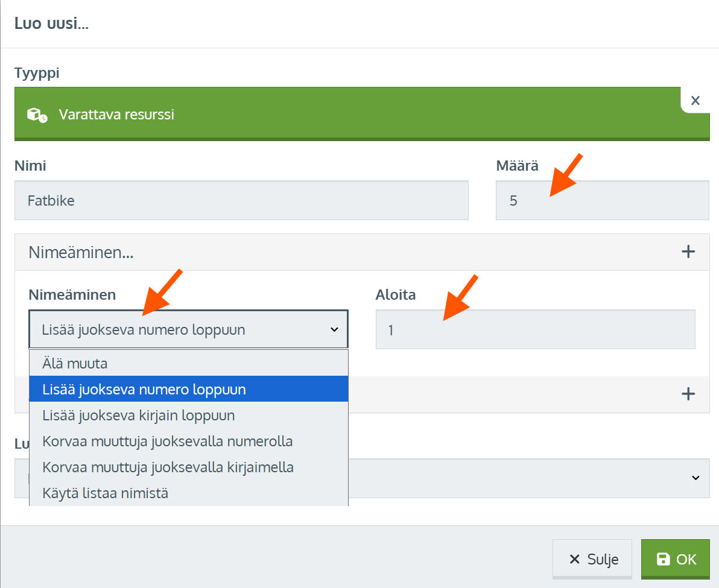Click the Nimi field containing Fatbike
This screenshot has height=588, width=719.
(241, 200)
